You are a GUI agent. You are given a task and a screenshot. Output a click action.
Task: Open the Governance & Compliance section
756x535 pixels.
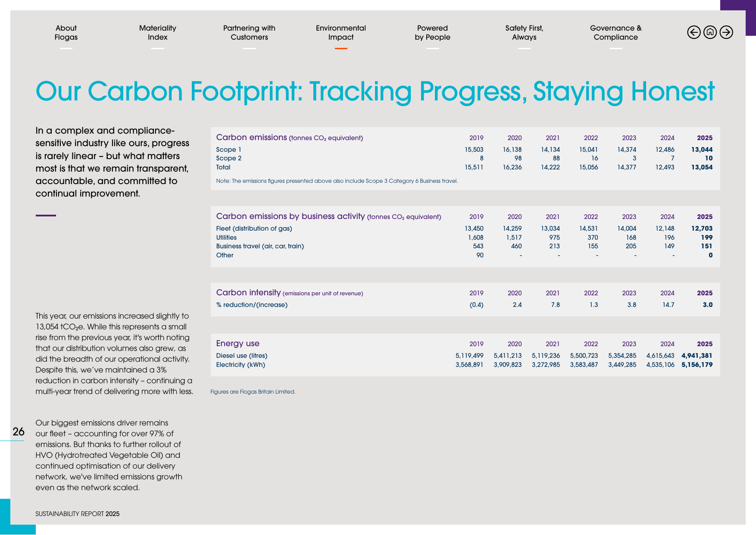tap(615, 33)
